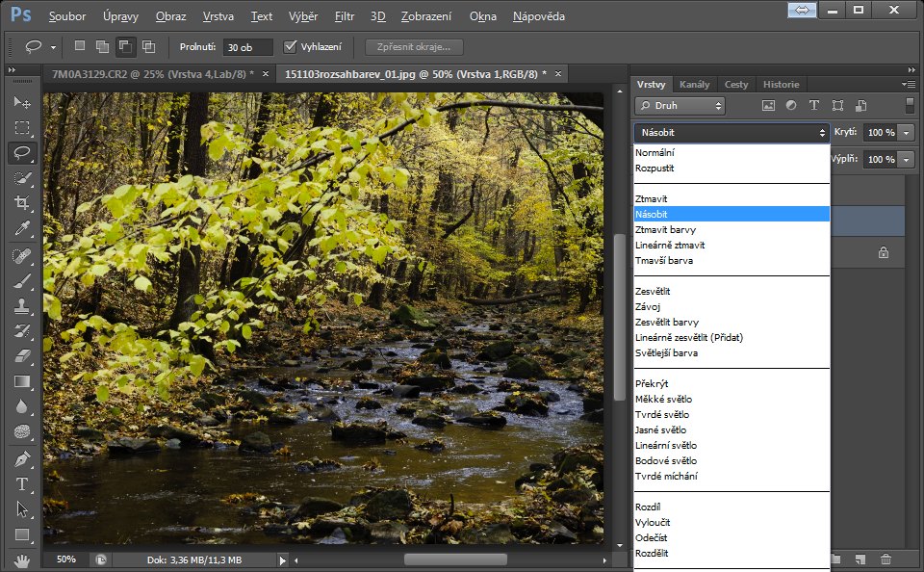Click the Hand tool

(x=21, y=559)
